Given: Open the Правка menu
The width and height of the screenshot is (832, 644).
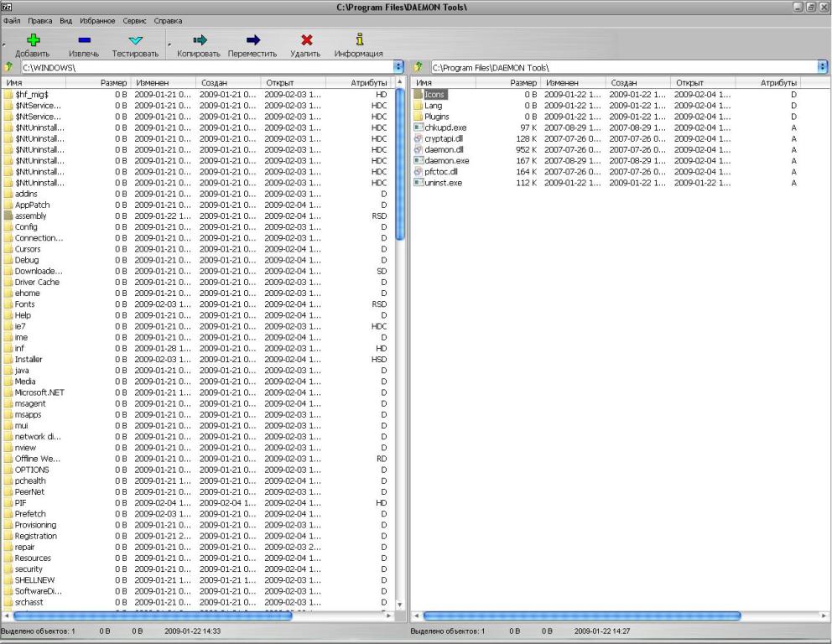Looking at the screenshot, I should (39, 21).
